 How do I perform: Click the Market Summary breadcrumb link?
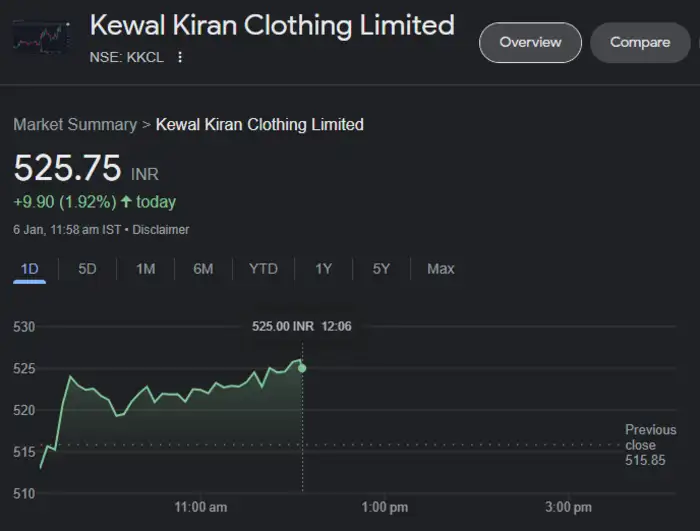75,125
